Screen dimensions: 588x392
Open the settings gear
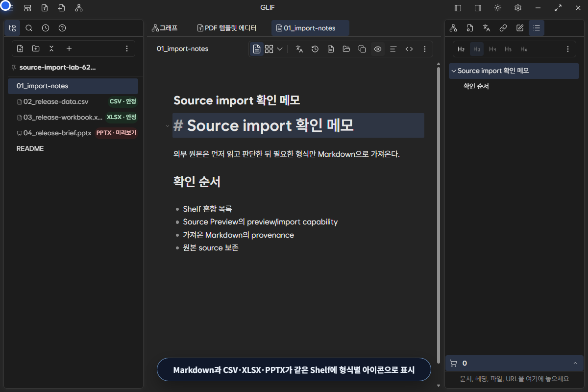[518, 8]
